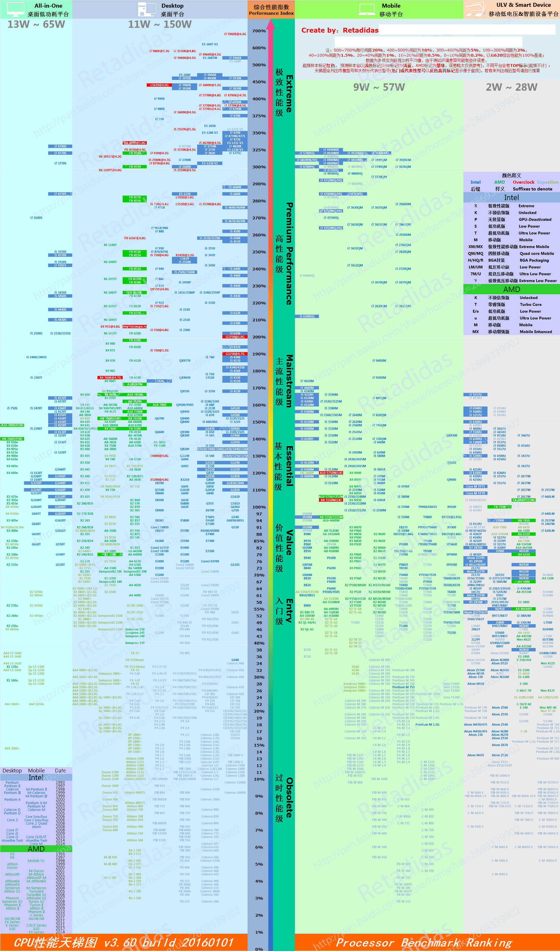Screen dimensions: 560x951
Task: Click the green 'AMD' legend section bar
Action: pos(511,289)
